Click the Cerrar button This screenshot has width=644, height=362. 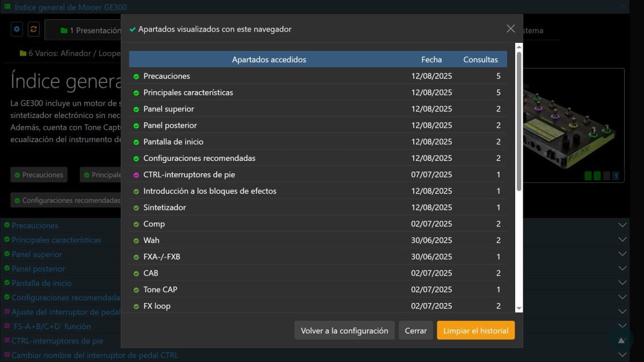[x=415, y=330]
